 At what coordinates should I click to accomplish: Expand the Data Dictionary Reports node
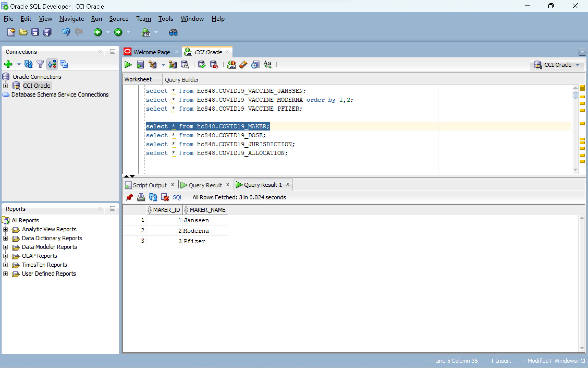(x=6, y=238)
